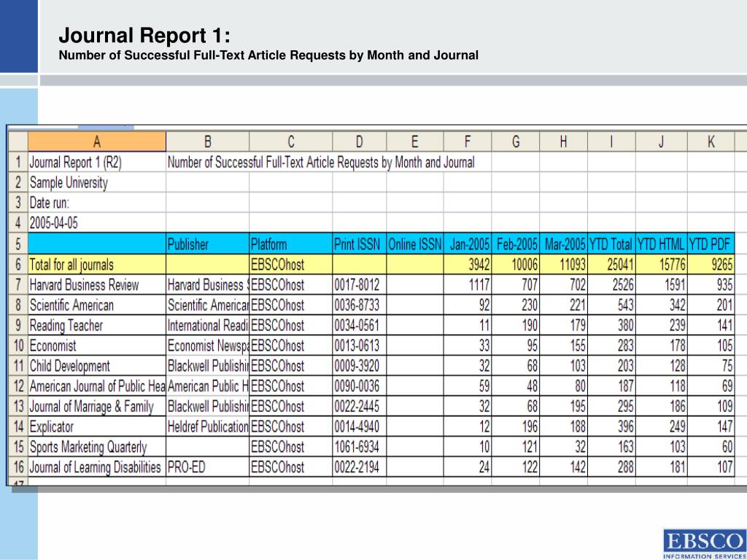Viewport: 747px width, 560px height.
Task: Select column D header
Action: click(x=359, y=141)
